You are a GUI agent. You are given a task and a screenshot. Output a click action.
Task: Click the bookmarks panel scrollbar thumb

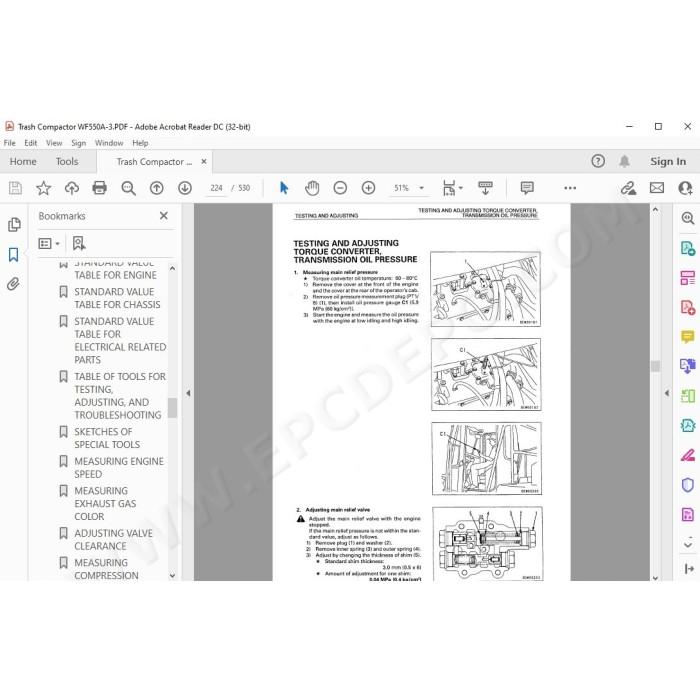tap(172, 408)
